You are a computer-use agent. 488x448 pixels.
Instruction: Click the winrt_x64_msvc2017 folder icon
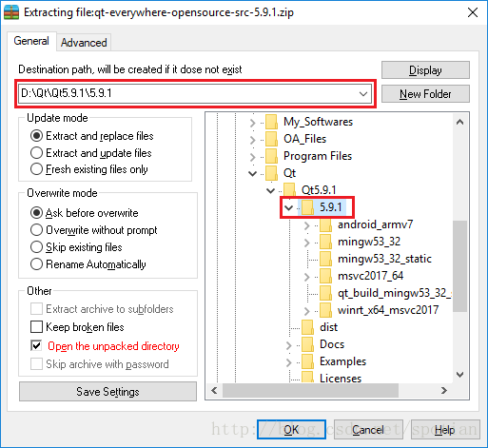pos(325,310)
